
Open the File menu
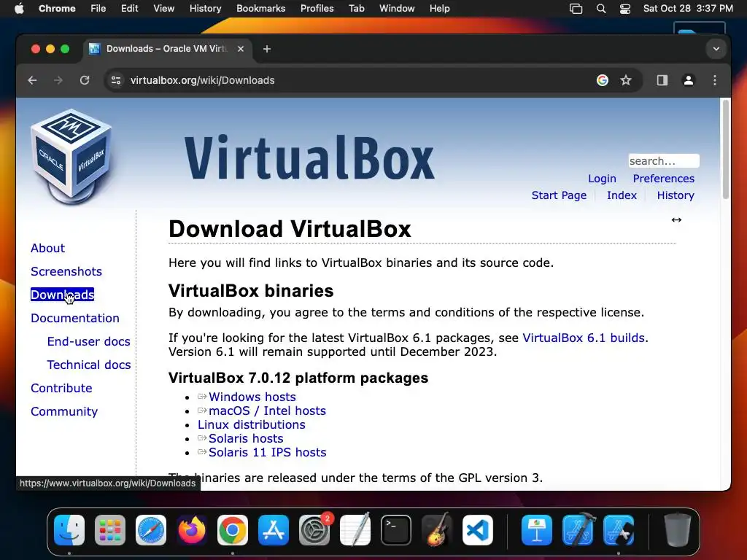[98, 9]
